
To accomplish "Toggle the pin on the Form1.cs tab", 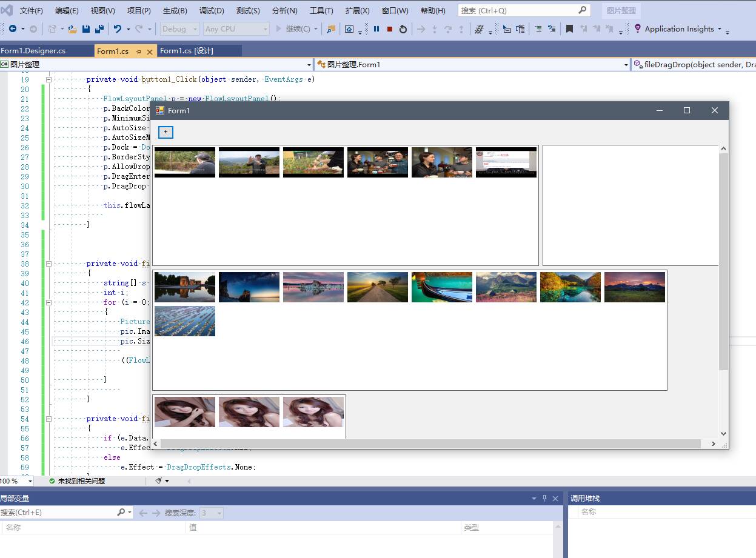I will coord(139,51).
